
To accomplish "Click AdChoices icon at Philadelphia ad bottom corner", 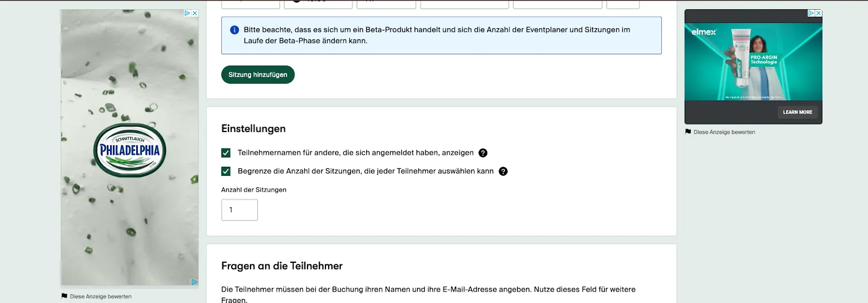I will 194,282.
